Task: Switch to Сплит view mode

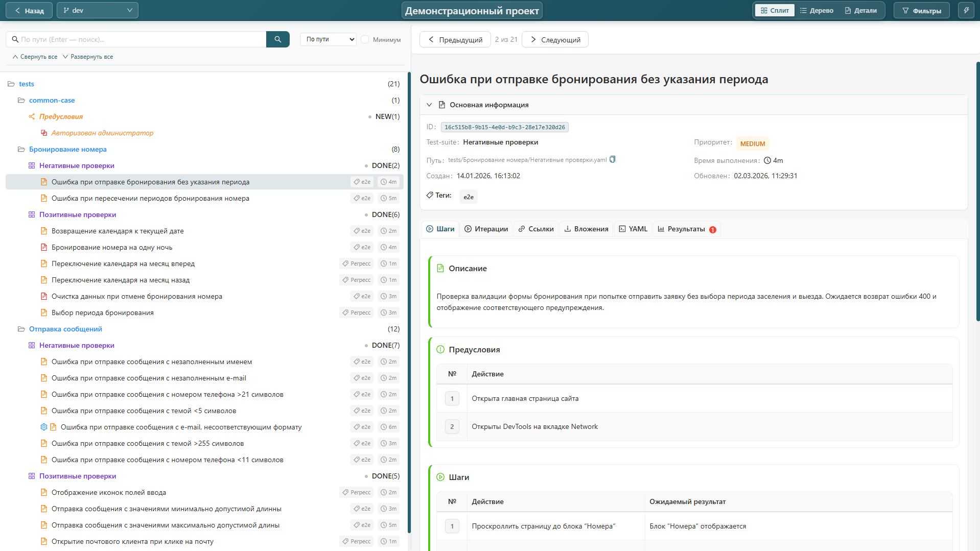Action: tap(775, 10)
